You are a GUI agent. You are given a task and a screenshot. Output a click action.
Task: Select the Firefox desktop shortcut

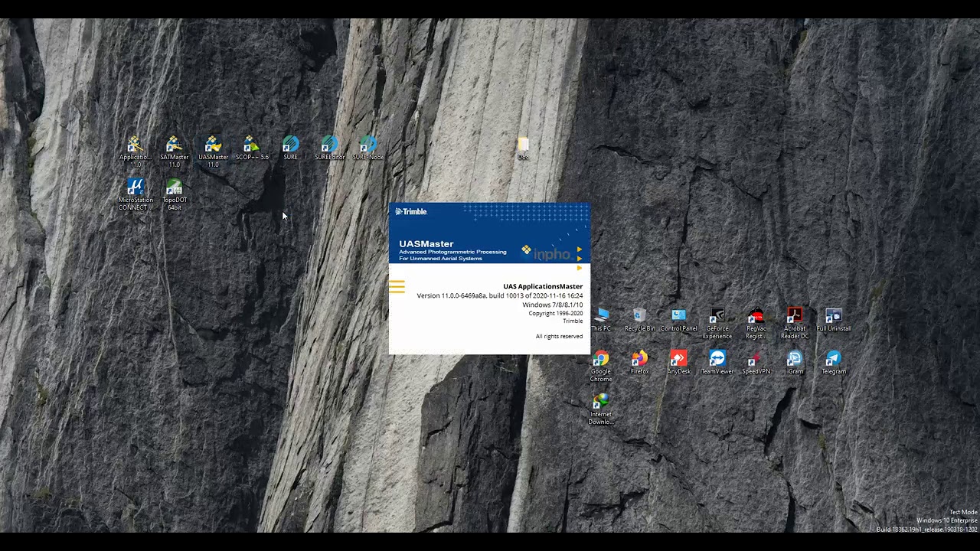(x=640, y=363)
